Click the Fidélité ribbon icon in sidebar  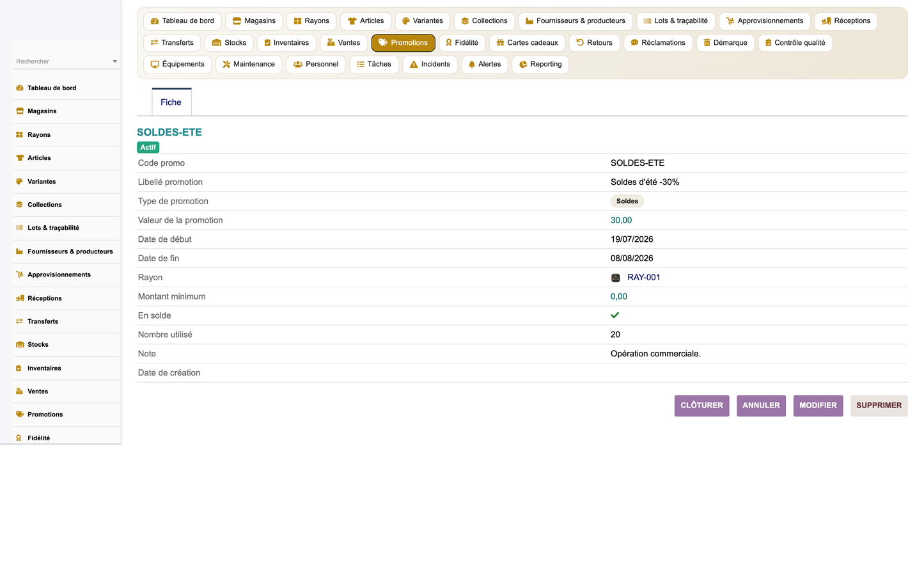pos(20,438)
